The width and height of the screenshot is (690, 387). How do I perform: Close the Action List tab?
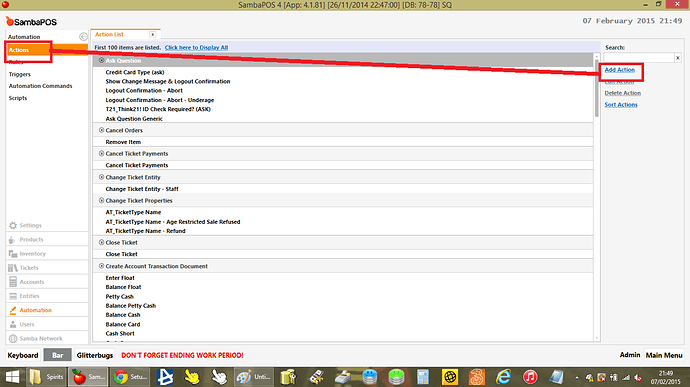152,34
